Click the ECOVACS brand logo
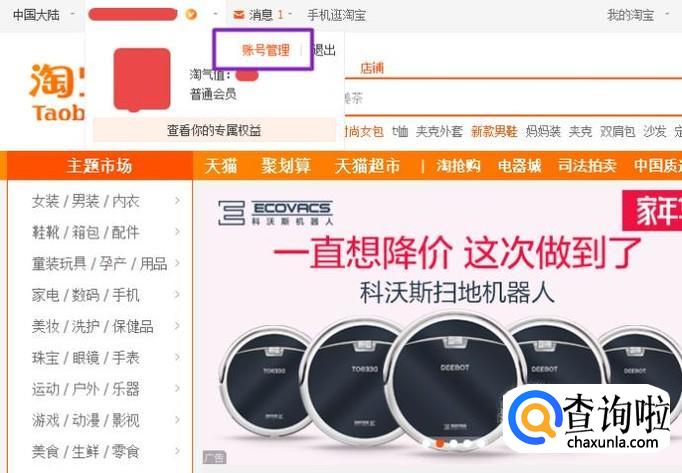Screen dimensions: 682x473 pos(275,213)
